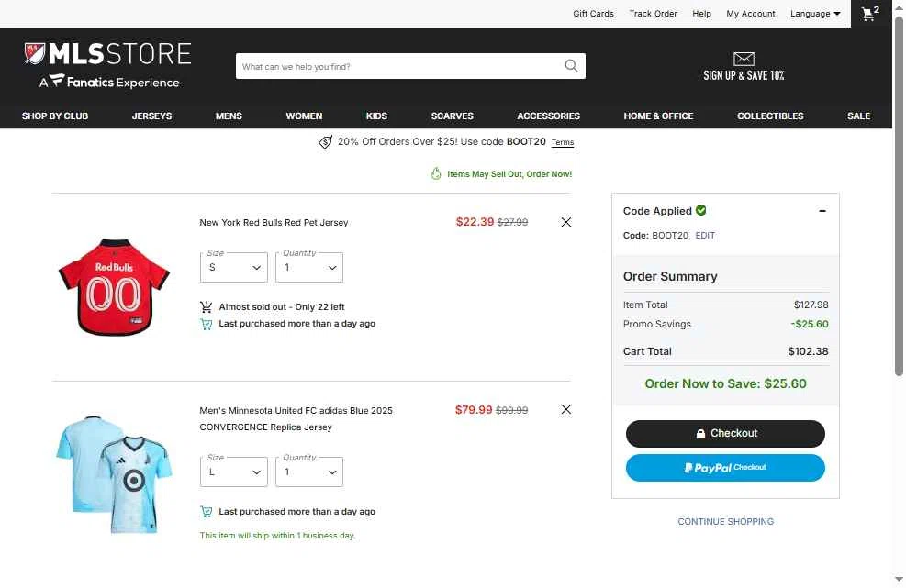Open the Jerseys menu
The width and height of the screenshot is (906, 588).
click(x=151, y=116)
